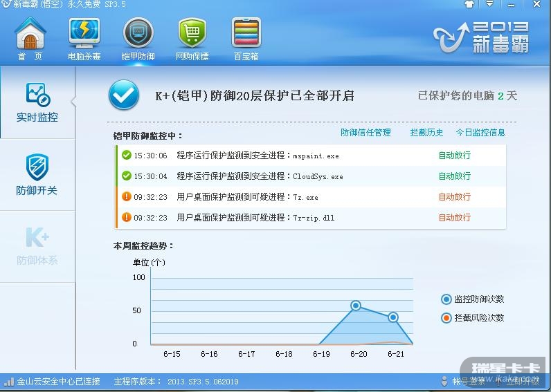Viewport: 551px width, 392px height.
Task: Select the CloudSys.exe log entry text
Action: 260,176
